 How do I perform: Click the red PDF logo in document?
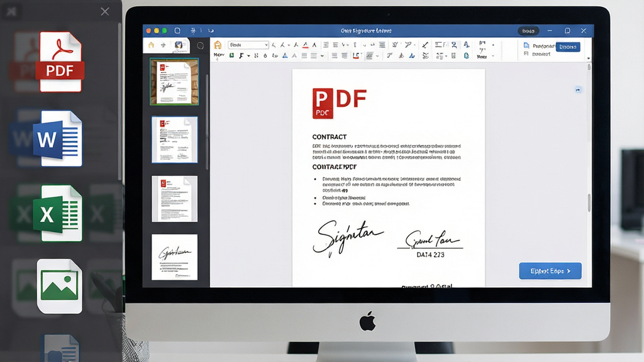[339, 104]
